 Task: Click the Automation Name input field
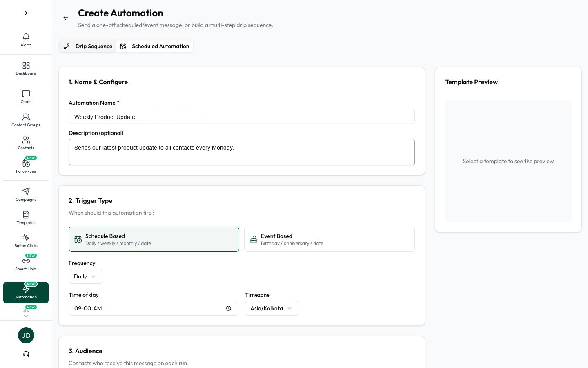click(x=242, y=117)
